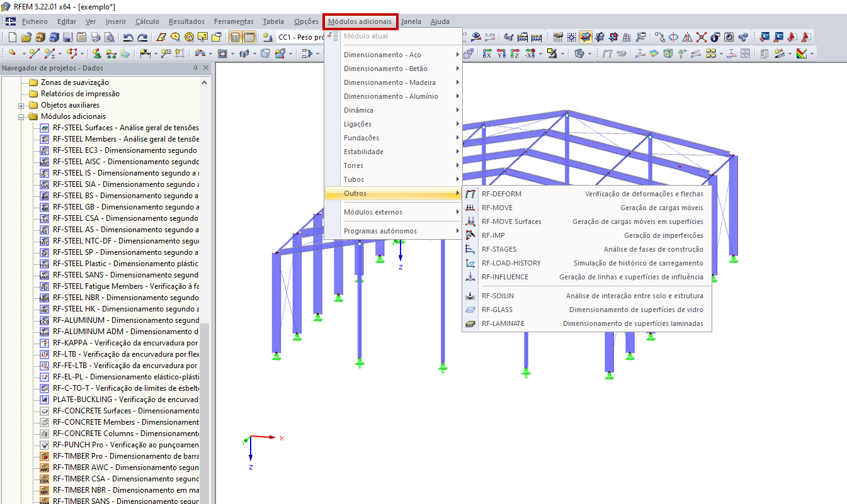This screenshot has height=504, width=847.
Task: Expand the Dimensionamento - Aço submenu
Action: pyautogui.click(x=393, y=55)
